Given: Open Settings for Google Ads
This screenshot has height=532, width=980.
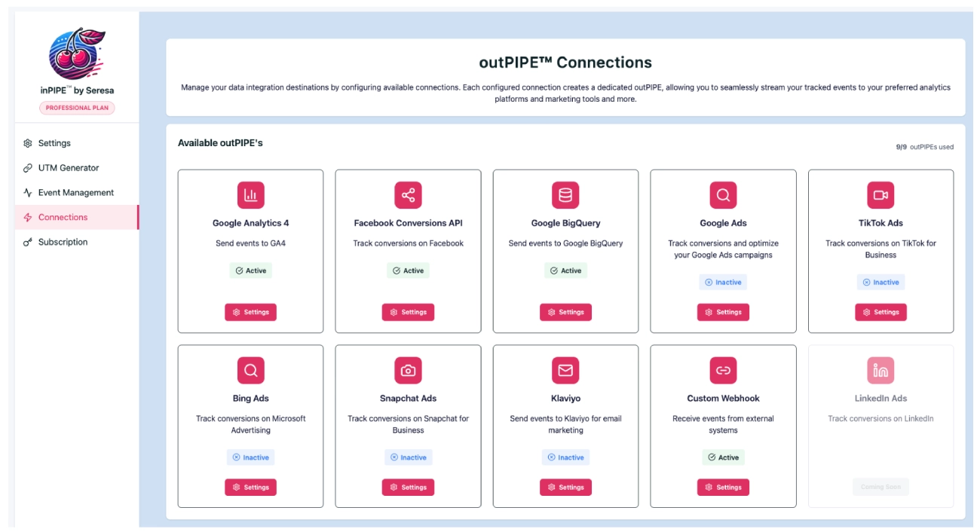Looking at the screenshot, I should tap(723, 312).
